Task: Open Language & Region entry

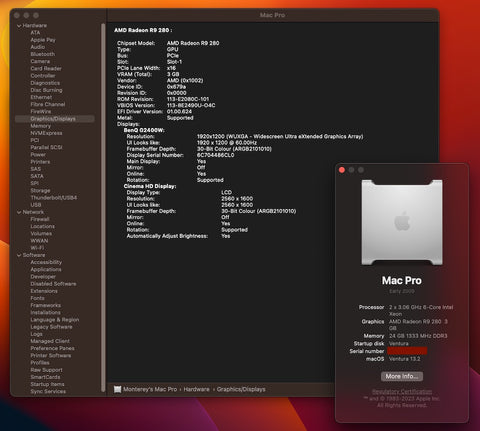Action: click(x=55, y=320)
